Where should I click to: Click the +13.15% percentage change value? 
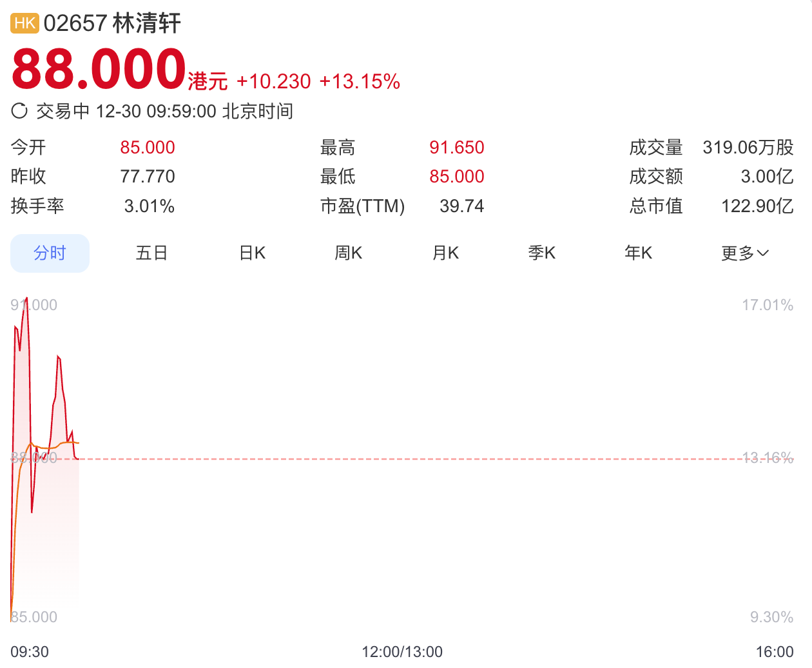point(360,81)
